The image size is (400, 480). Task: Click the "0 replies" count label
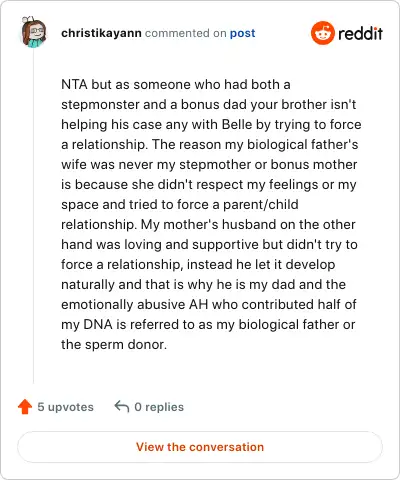159,407
